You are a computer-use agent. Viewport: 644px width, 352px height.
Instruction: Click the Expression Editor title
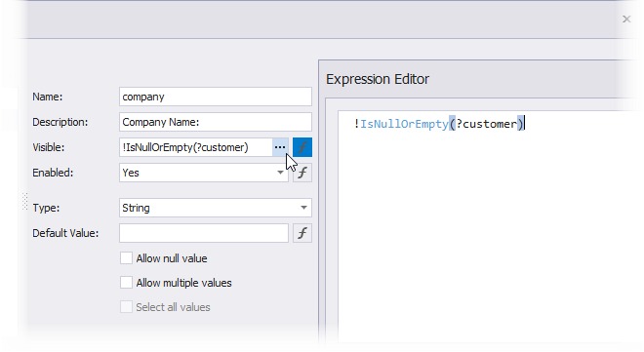point(378,79)
